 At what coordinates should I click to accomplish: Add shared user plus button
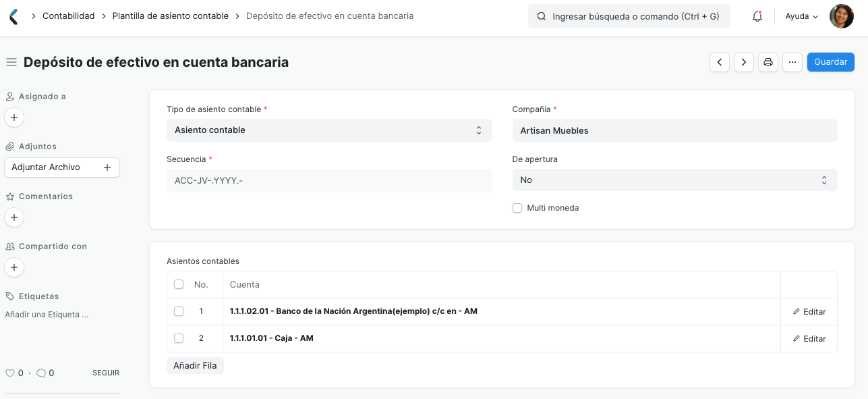point(14,267)
